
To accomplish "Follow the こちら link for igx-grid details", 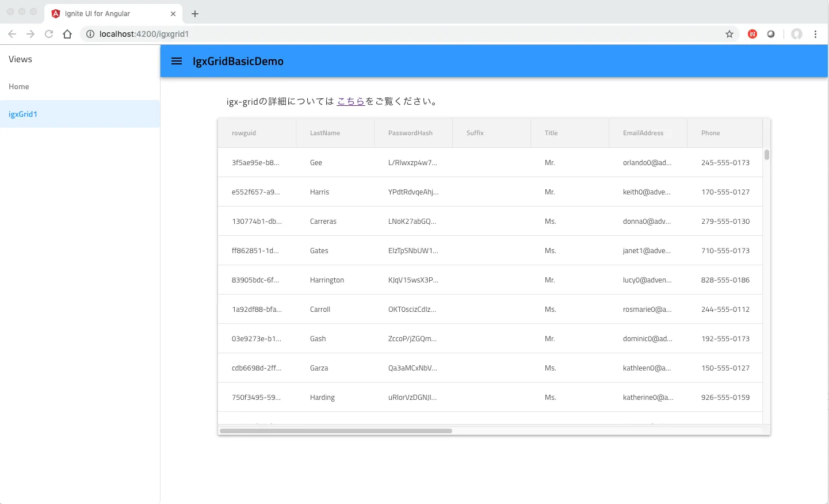I will click(x=350, y=101).
